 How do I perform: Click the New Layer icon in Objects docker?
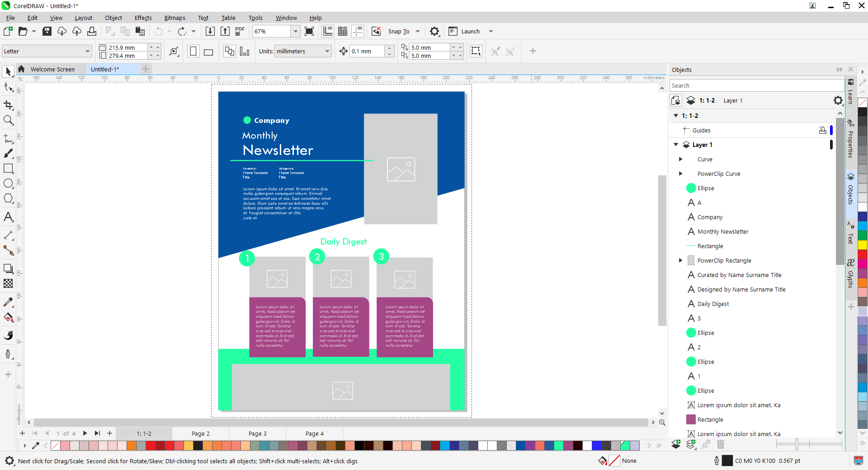click(x=676, y=444)
